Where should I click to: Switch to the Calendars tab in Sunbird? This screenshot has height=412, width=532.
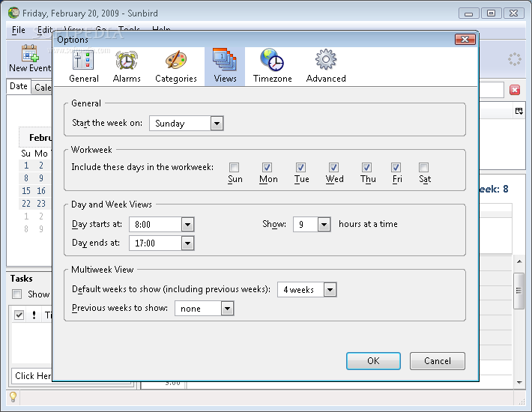click(42, 88)
